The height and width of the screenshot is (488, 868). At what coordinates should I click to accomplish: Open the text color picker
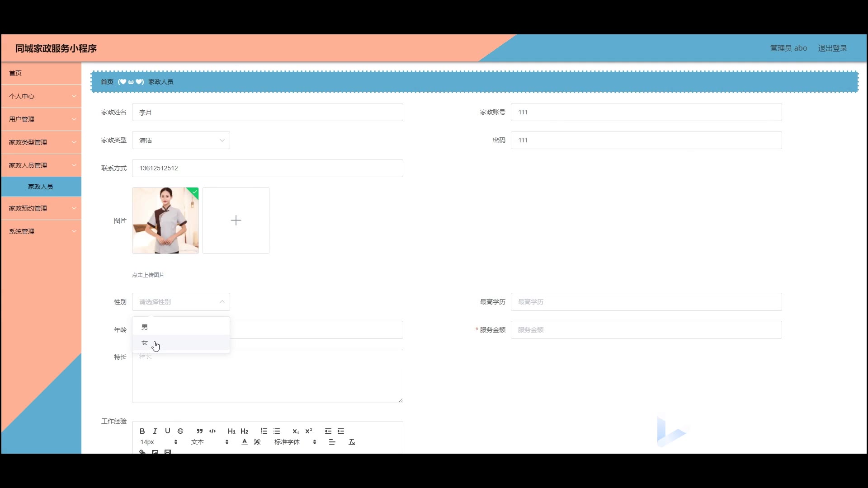[x=245, y=442]
